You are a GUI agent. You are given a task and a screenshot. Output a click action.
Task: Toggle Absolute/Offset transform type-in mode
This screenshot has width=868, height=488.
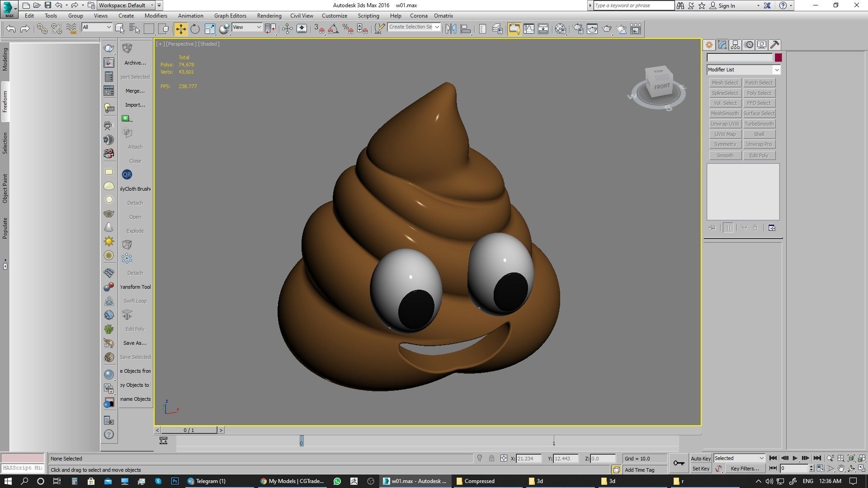pos(504,458)
